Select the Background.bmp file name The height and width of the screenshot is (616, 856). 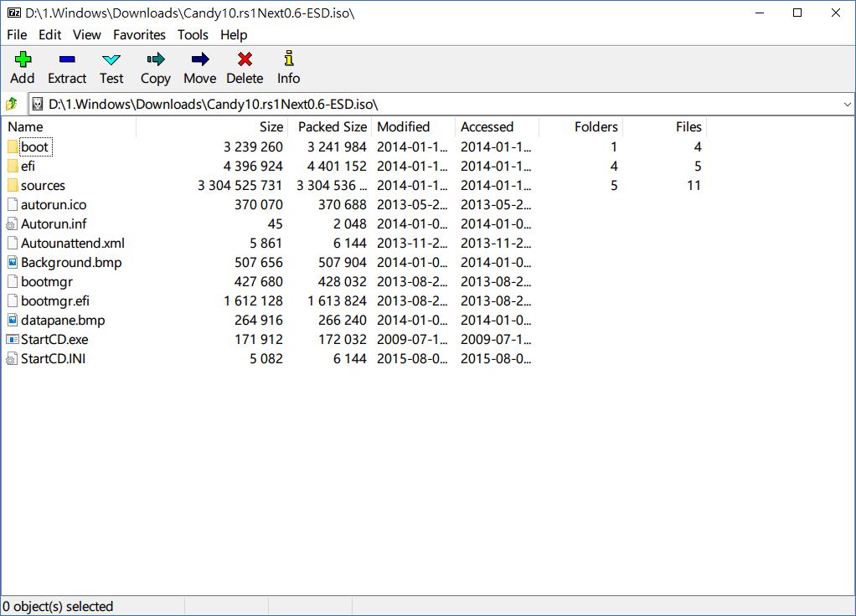click(71, 263)
